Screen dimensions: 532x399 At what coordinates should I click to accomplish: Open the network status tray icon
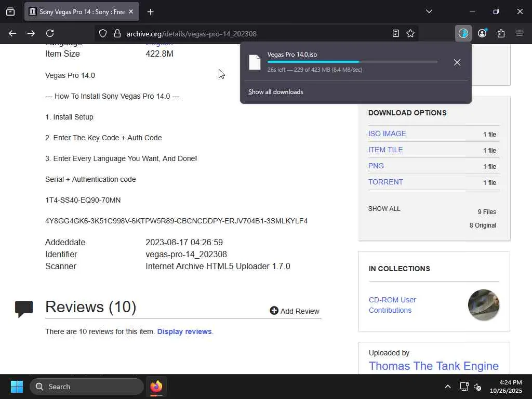(464, 387)
